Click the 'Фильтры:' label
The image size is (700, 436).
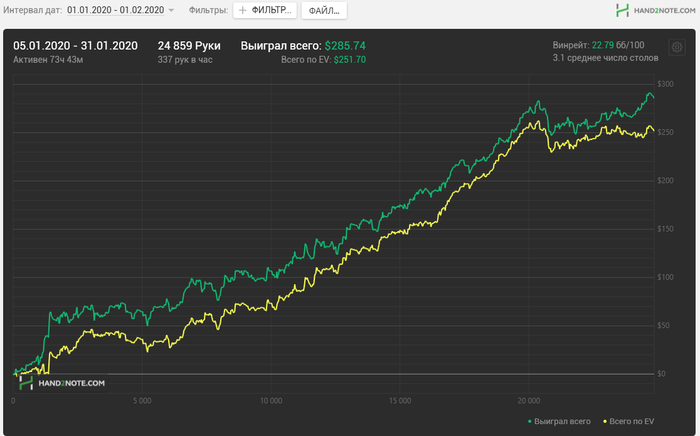click(x=208, y=10)
